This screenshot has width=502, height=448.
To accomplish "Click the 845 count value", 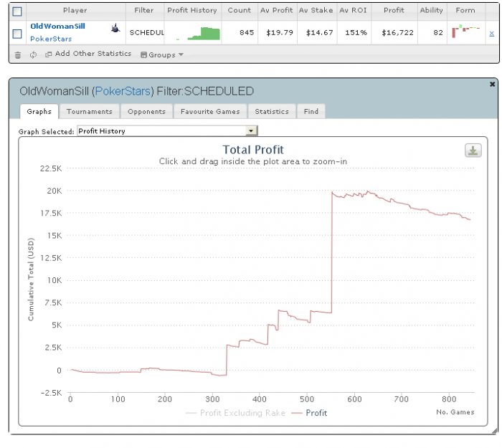I will coord(247,33).
